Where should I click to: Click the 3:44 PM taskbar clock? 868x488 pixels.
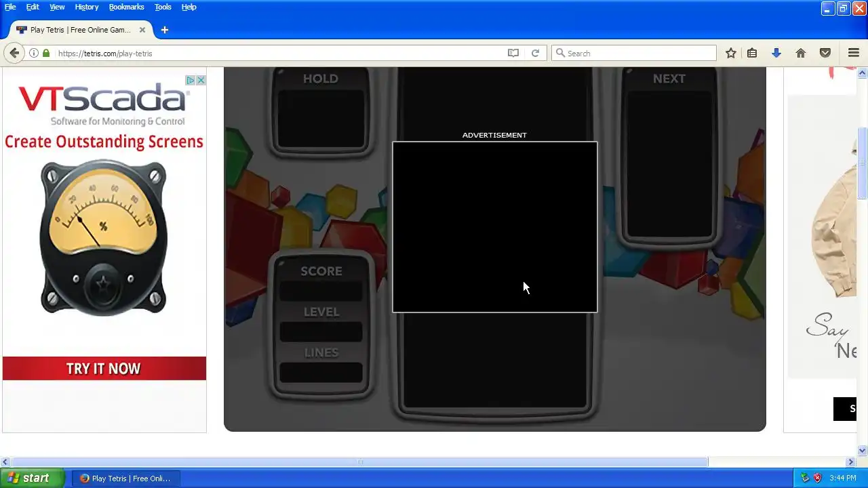843,478
